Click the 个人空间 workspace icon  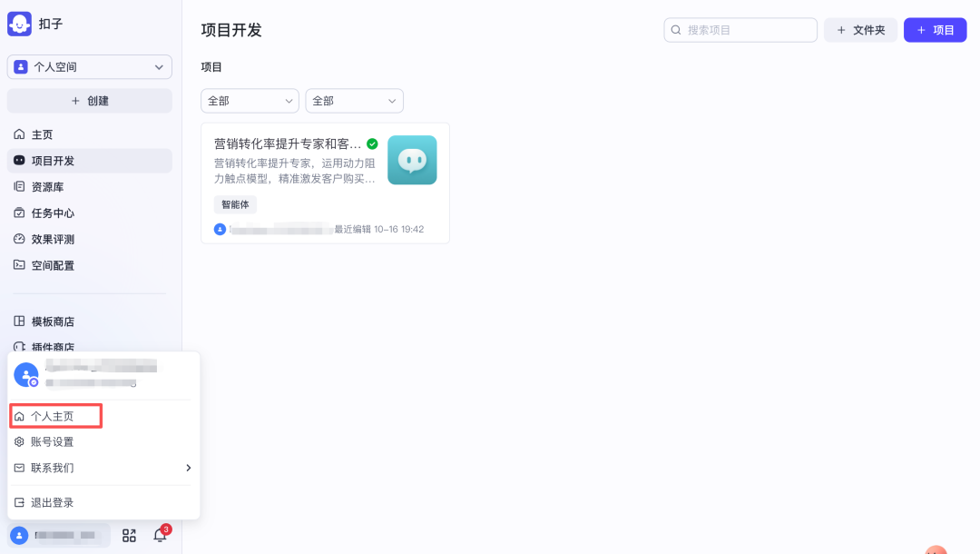pyautogui.click(x=21, y=67)
